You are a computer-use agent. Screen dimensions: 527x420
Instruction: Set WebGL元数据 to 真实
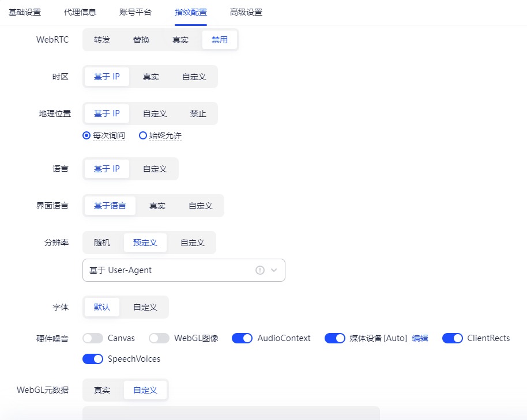pyautogui.click(x=102, y=390)
